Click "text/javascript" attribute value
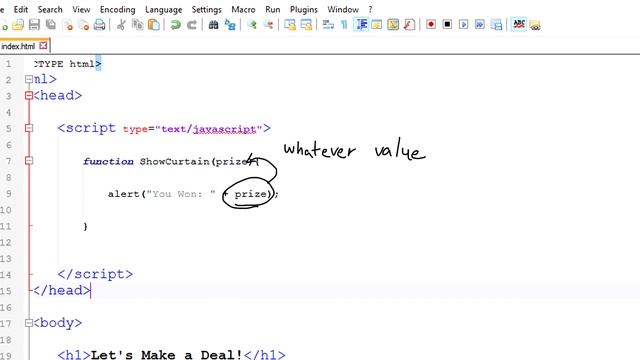The image size is (640, 360). (209, 129)
